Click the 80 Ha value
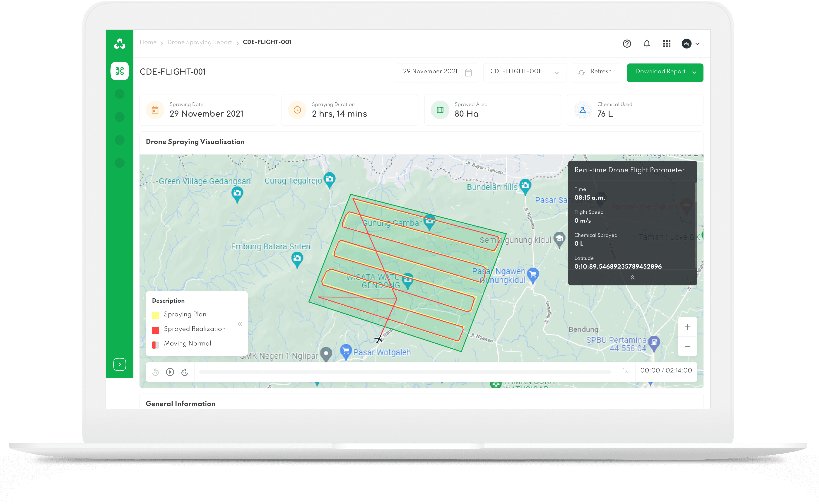This screenshot has width=819, height=504. tap(466, 114)
